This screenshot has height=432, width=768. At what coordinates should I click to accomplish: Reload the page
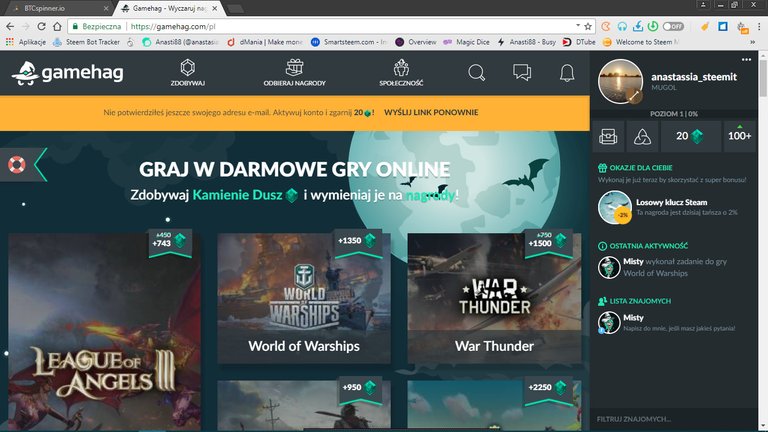(x=41, y=26)
